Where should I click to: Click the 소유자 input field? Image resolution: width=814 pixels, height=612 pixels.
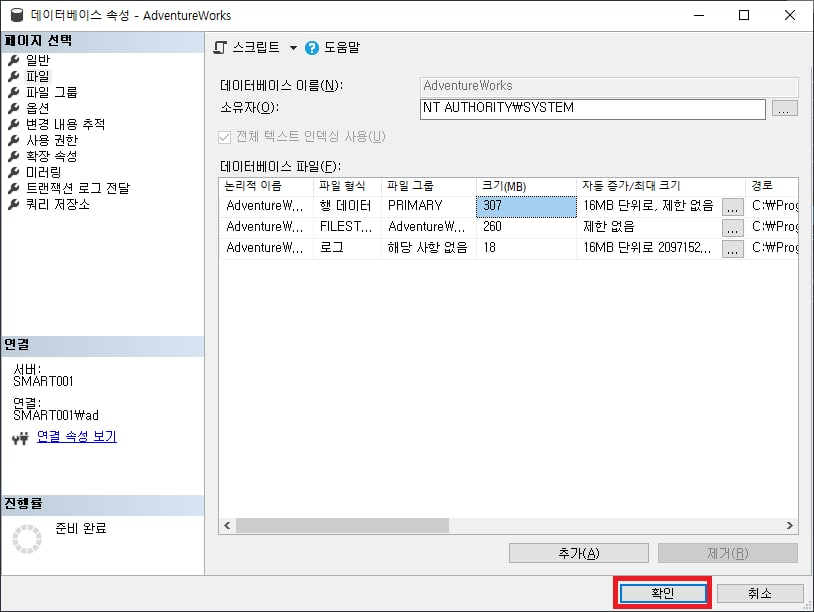[x=592, y=108]
